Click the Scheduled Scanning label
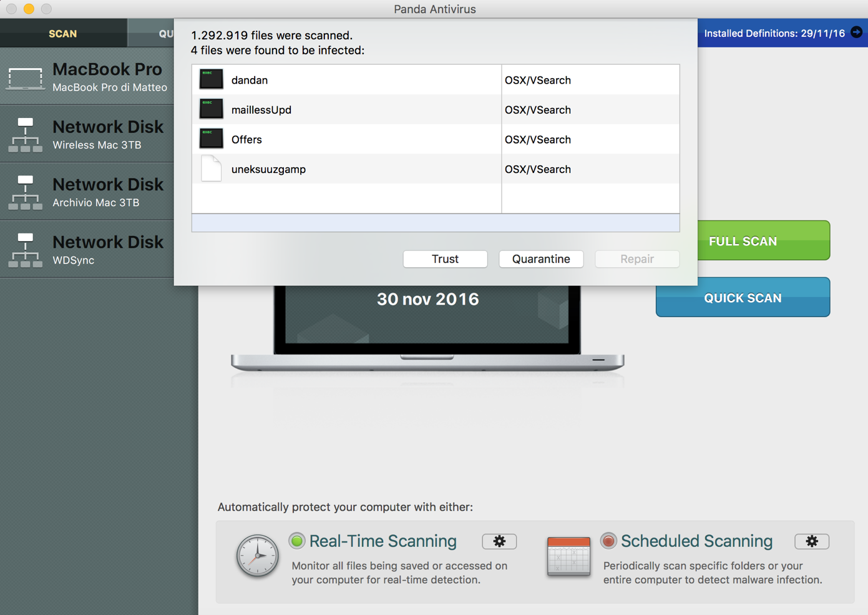 [x=696, y=541]
